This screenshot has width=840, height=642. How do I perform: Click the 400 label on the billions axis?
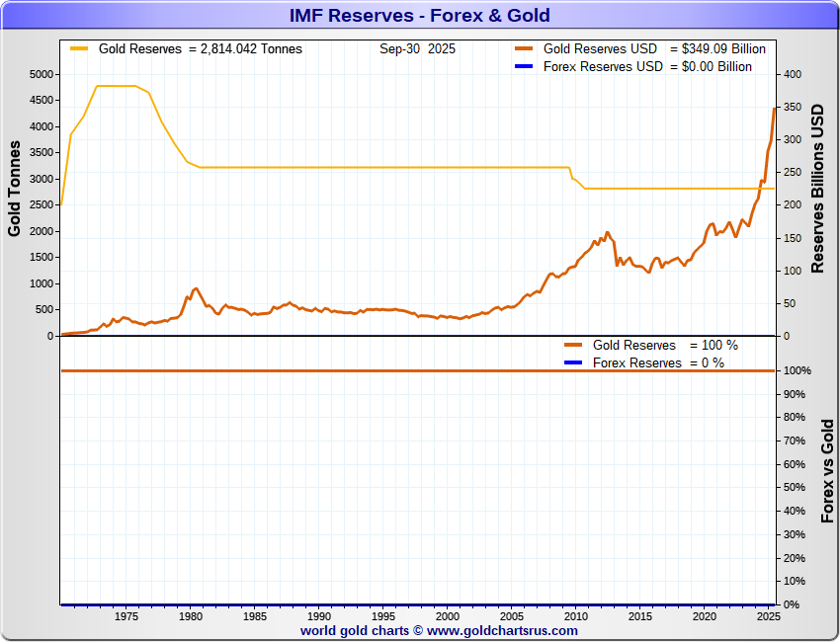(793, 74)
